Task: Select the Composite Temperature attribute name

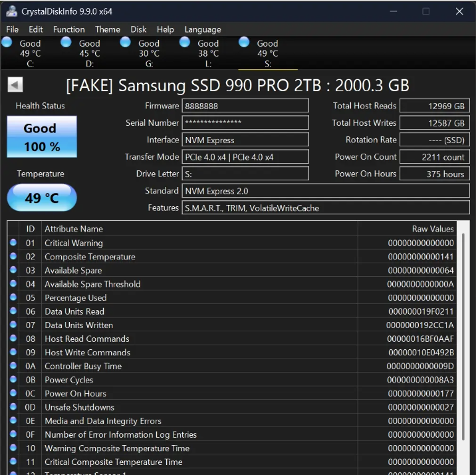Action: pos(90,257)
